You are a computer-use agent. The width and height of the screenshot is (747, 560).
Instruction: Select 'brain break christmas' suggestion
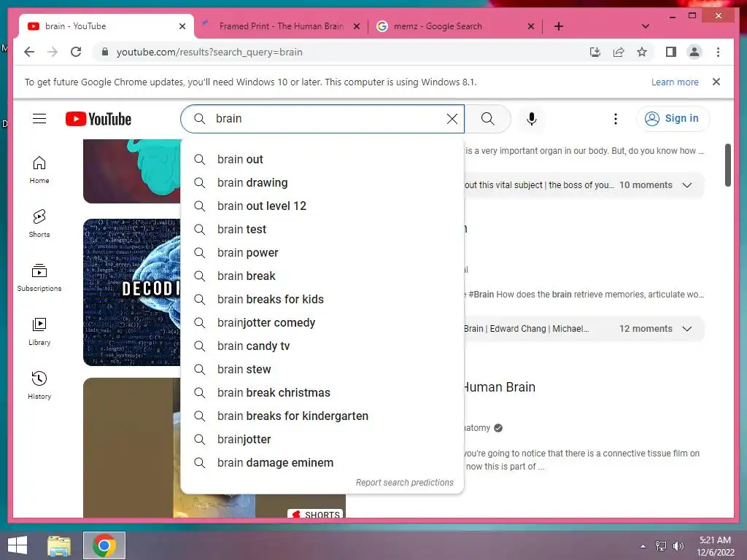pyautogui.click(x=322, y=393)
